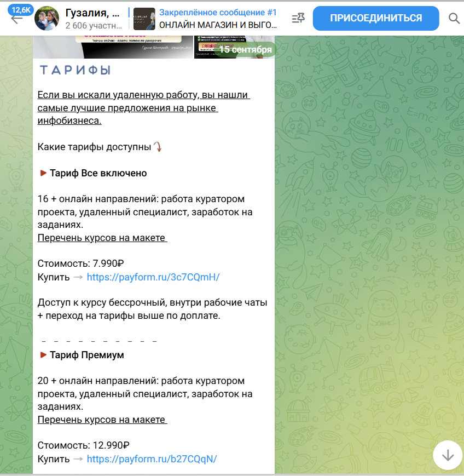
Task: Click the Гузалия channel title
Action: (x=92, y=13)
